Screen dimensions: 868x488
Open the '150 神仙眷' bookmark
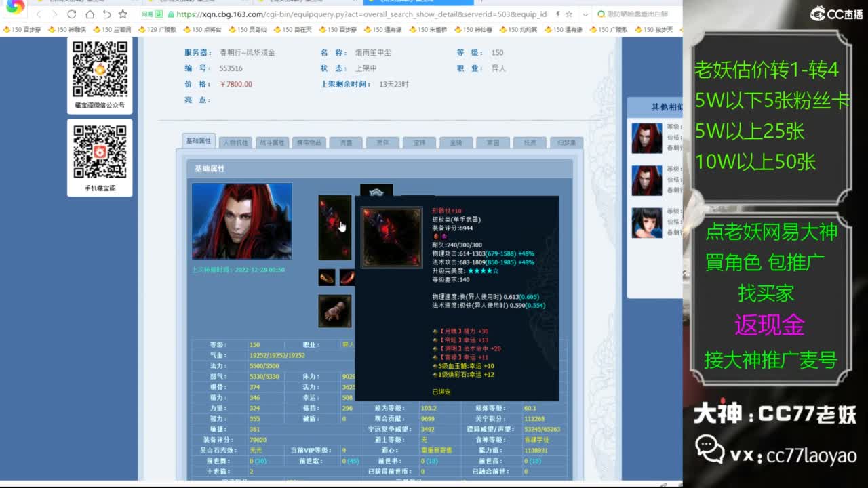473,30
